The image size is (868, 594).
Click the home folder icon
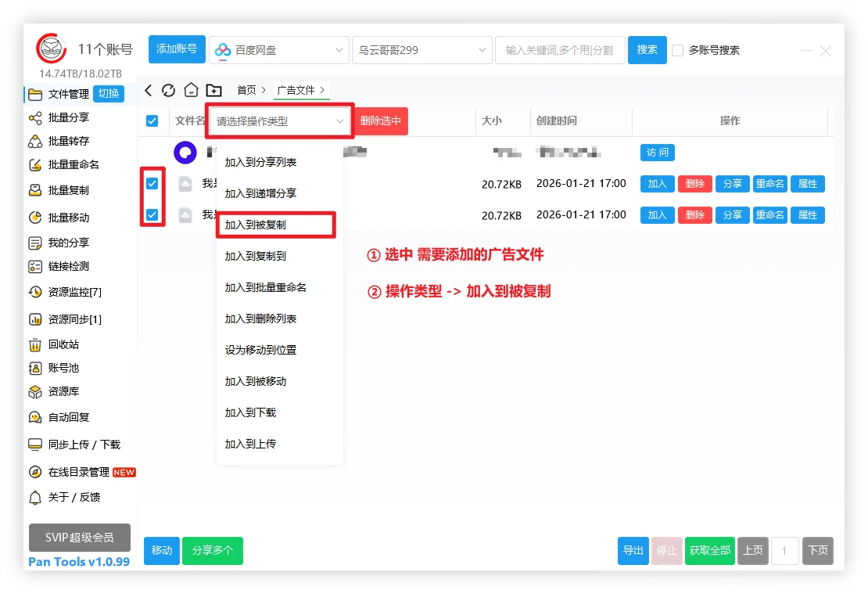191,91
